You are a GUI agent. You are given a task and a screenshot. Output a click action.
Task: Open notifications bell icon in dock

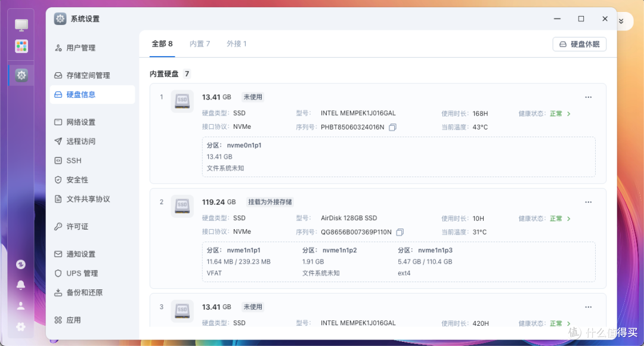click(x=20, y=285)
